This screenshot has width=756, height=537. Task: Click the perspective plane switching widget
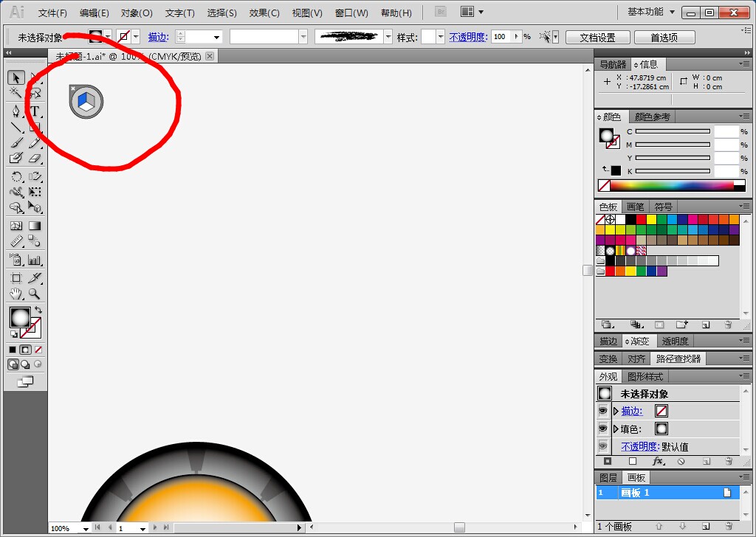(86, 102)
